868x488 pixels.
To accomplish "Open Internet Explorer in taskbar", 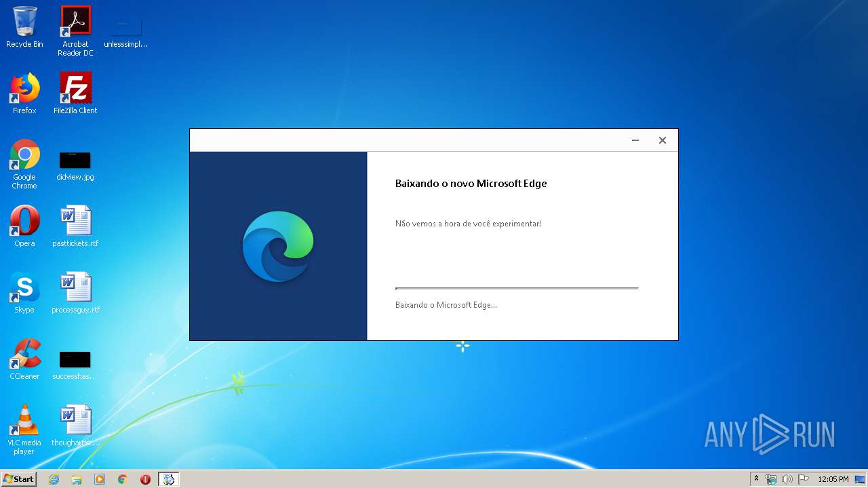I will pos(54,479).
